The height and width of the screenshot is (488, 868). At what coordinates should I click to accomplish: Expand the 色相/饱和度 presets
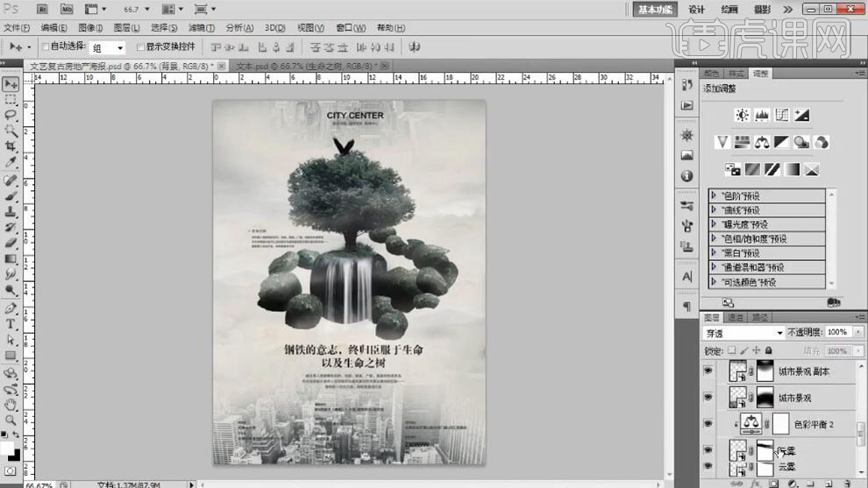(714, 238)
